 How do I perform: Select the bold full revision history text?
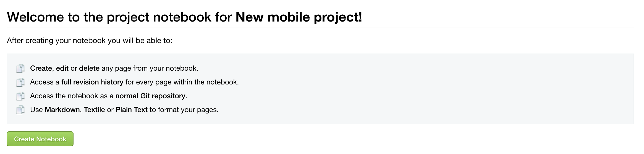92,82
